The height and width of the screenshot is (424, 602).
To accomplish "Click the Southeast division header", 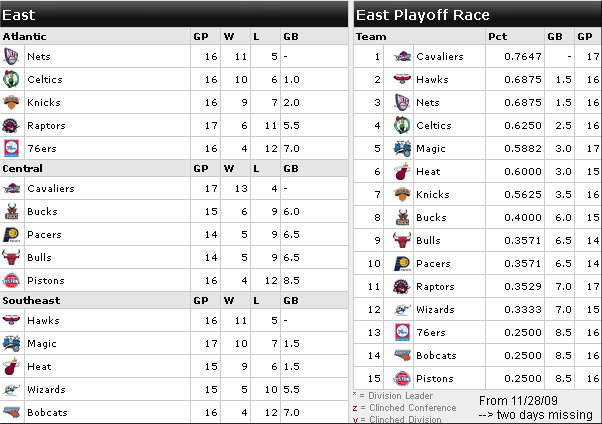I will 31,301.
